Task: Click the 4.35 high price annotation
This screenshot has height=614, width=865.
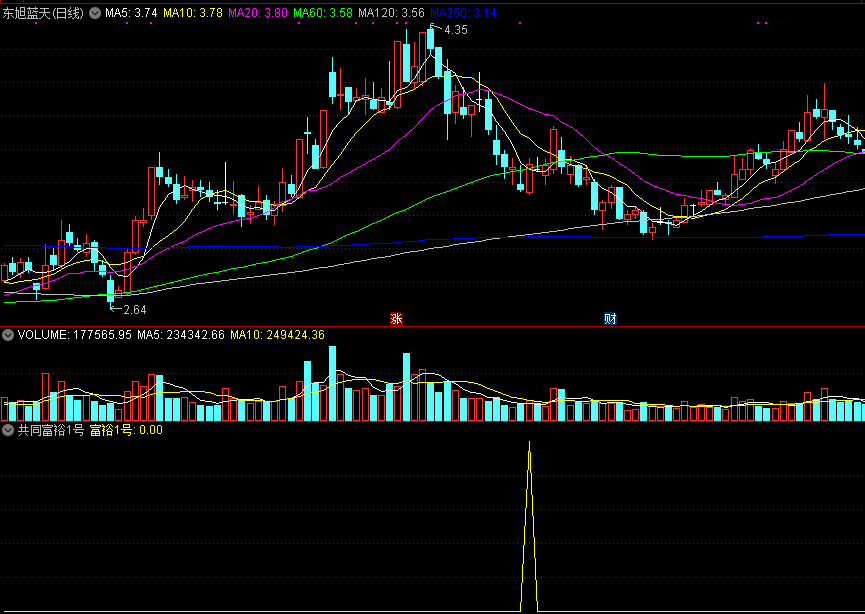Action: click(x=456, y=30)
